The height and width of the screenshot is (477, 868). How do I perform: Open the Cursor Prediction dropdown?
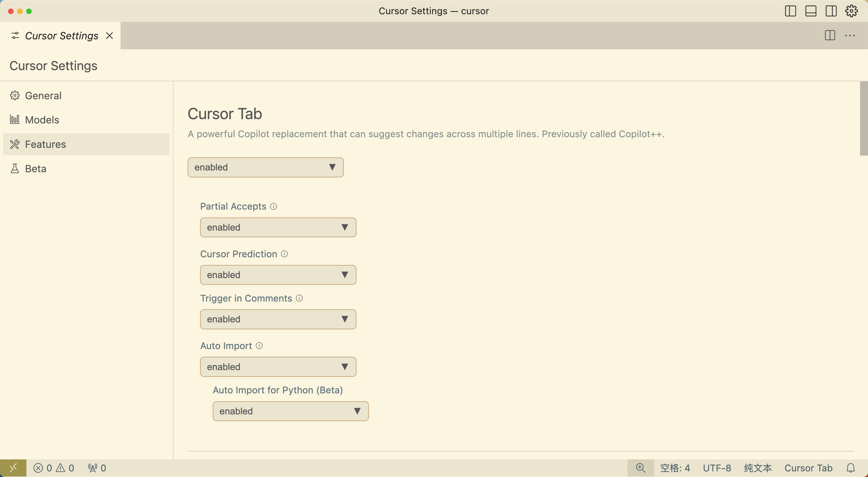point(278,275)
